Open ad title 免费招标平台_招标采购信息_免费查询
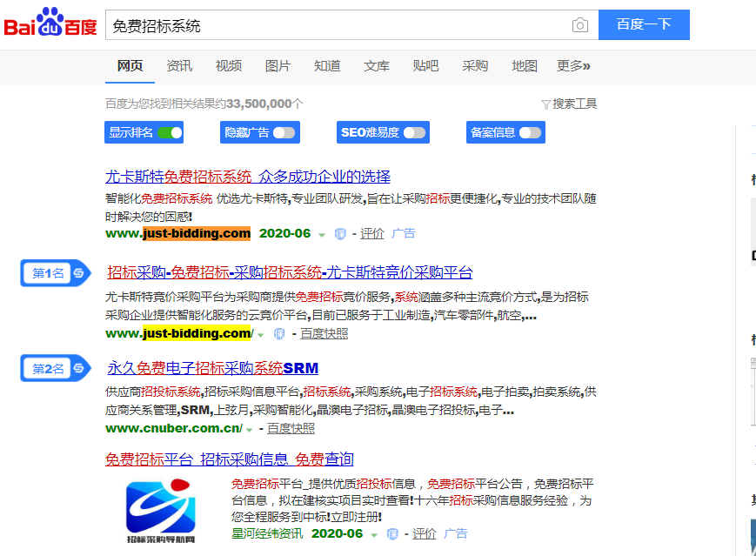The width and height of the screenshot is (756, 556). [230, 459]
